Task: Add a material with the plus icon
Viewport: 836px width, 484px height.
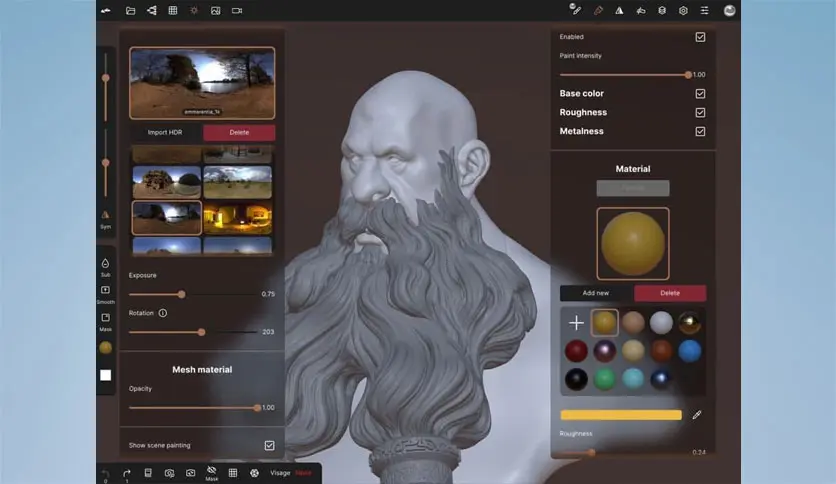Action: click(x=576, y=322)
